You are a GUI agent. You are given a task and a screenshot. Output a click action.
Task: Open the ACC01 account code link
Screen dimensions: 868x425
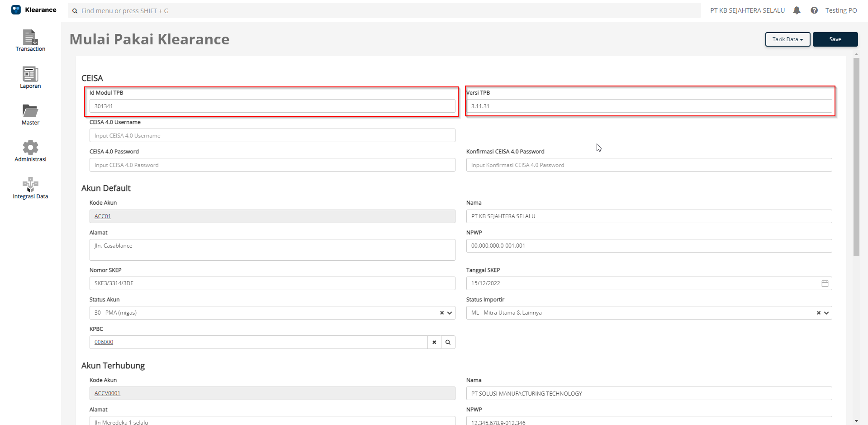point(103,216)
